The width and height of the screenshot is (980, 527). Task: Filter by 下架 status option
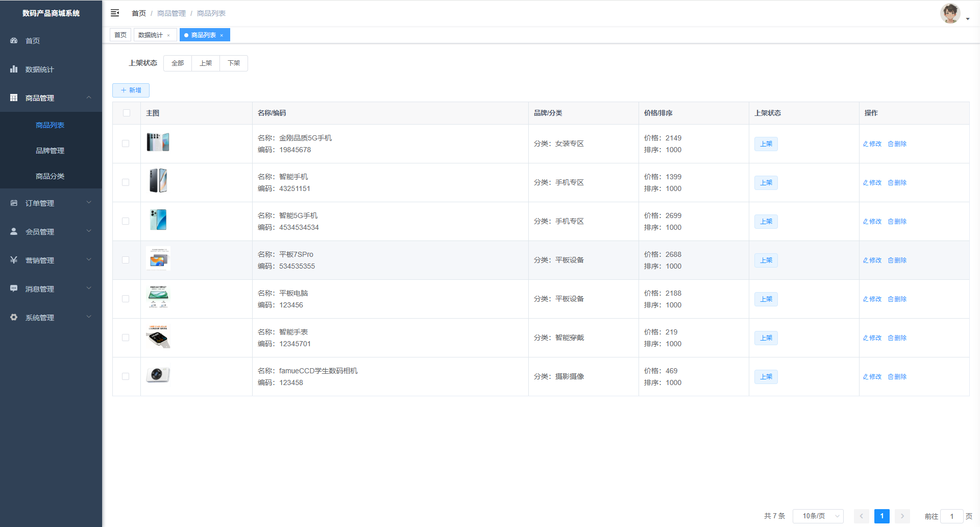coord(234,63)
